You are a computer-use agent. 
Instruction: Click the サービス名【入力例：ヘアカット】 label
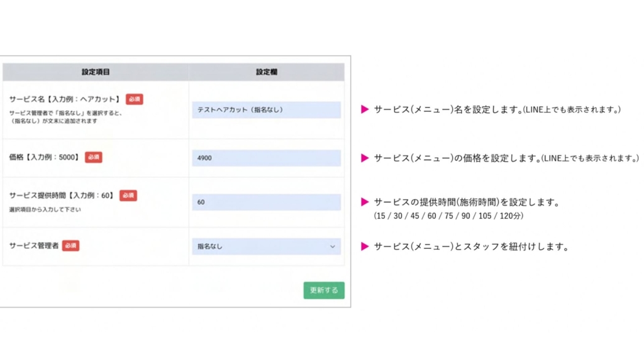click(x=65, y=99)
